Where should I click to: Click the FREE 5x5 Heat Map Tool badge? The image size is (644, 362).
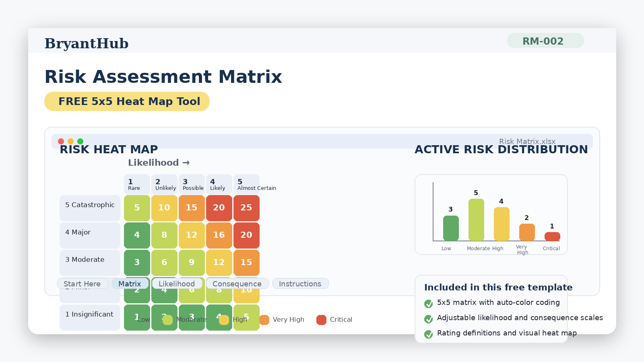click(x=127, y=101)
